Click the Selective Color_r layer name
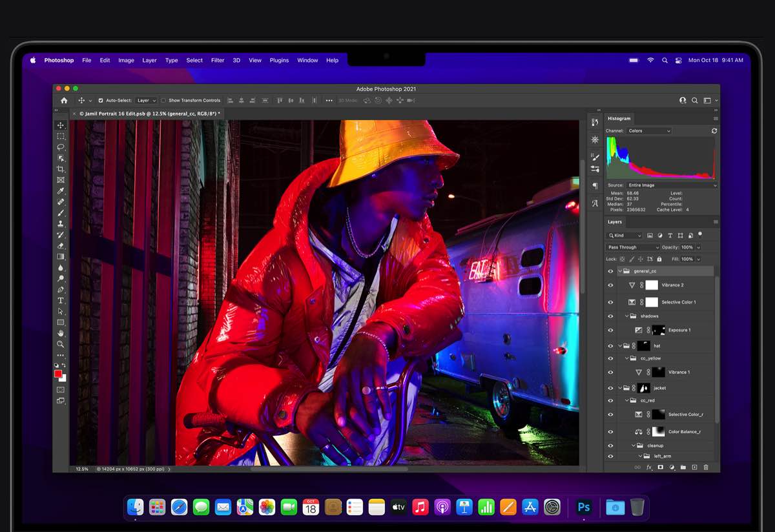This screenshot has width=775, height=532. (686, 414)
